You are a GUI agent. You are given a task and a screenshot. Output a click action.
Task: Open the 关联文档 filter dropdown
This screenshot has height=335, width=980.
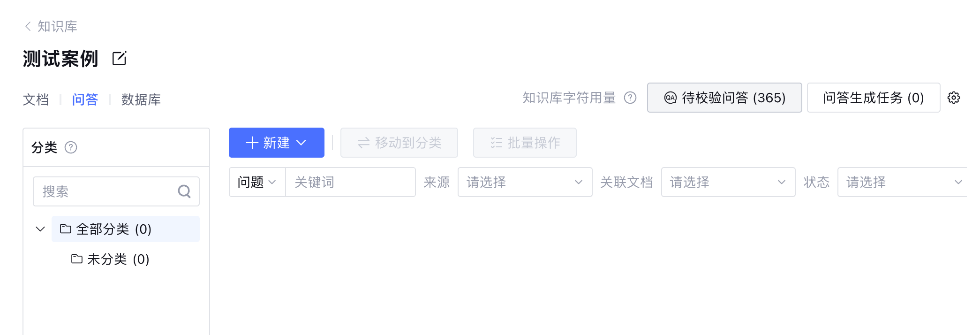point(728,182)
